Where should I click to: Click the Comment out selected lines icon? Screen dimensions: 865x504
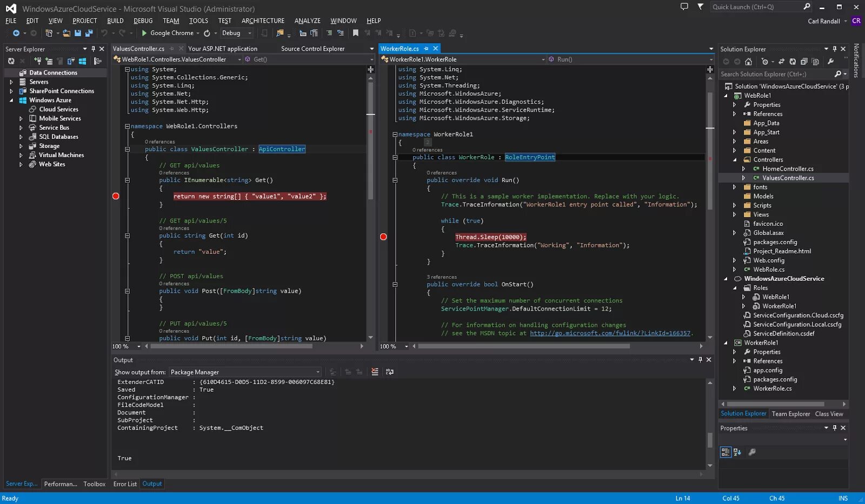pyautogui.click(x=329, y=33)
